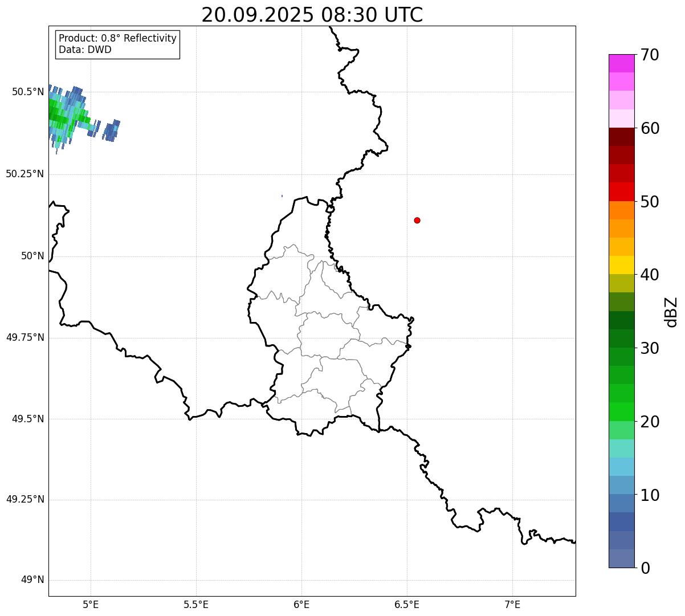Viewport: 685px width, 616px height.
Task: Click the 49°N latitude label
Action: pyautogui.click(x=32, y=580)
